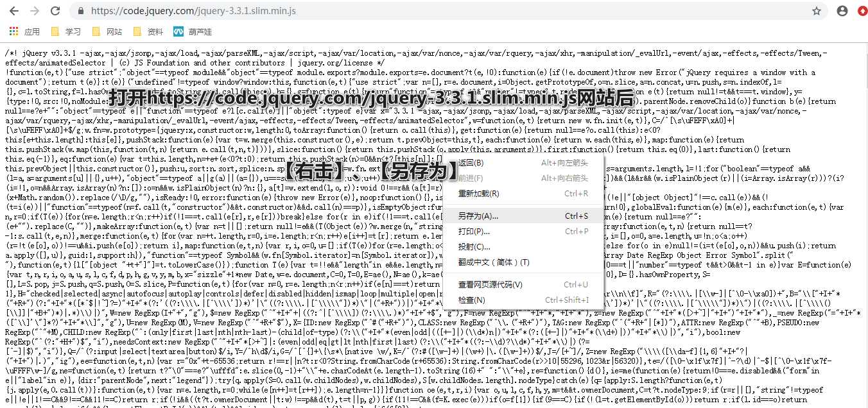Open the 资料 bookmark folder

[148, 31]
